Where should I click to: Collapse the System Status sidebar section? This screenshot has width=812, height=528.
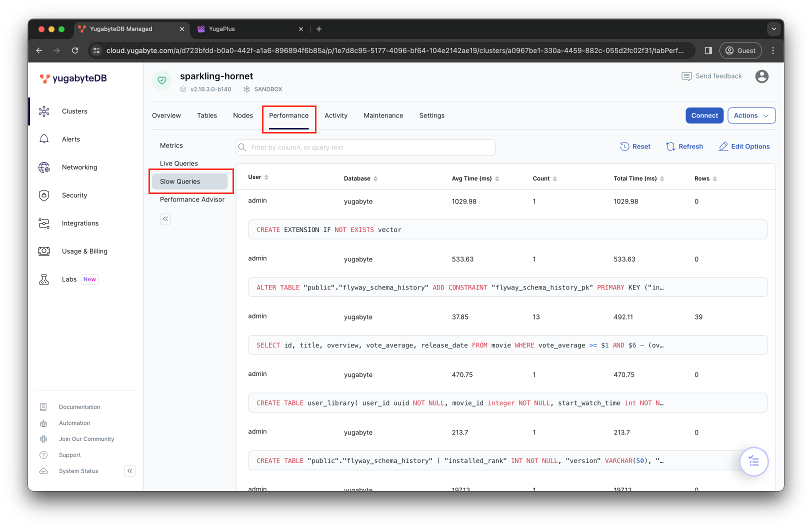pyautogui.click(x=129, y=470)
